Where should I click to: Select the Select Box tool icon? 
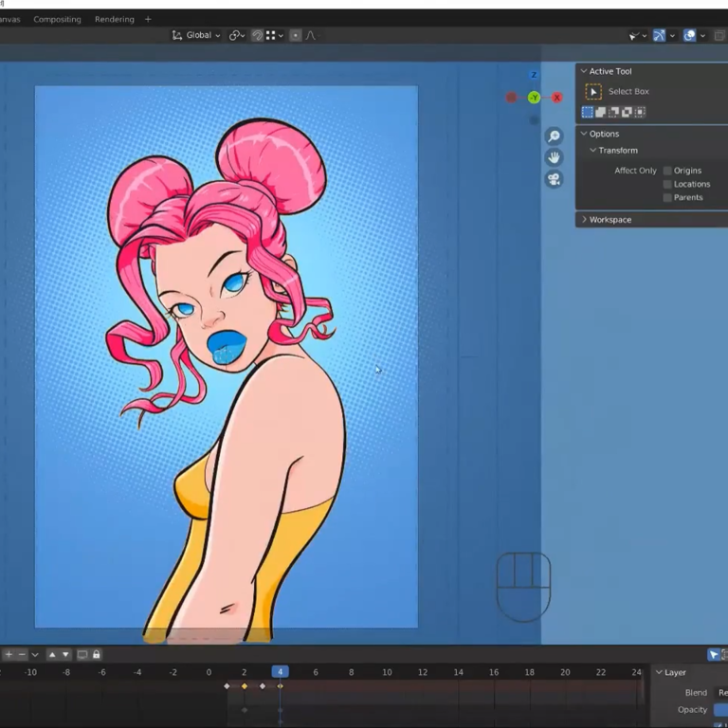593,92
